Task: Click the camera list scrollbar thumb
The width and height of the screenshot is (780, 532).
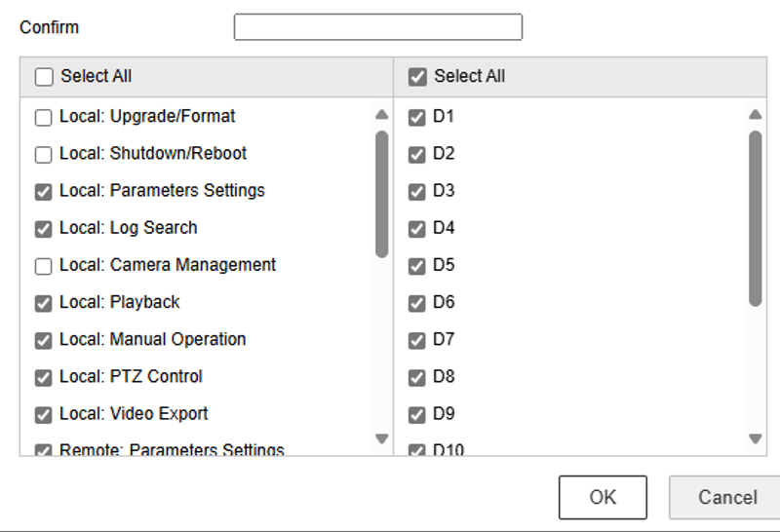Action: 755,218
